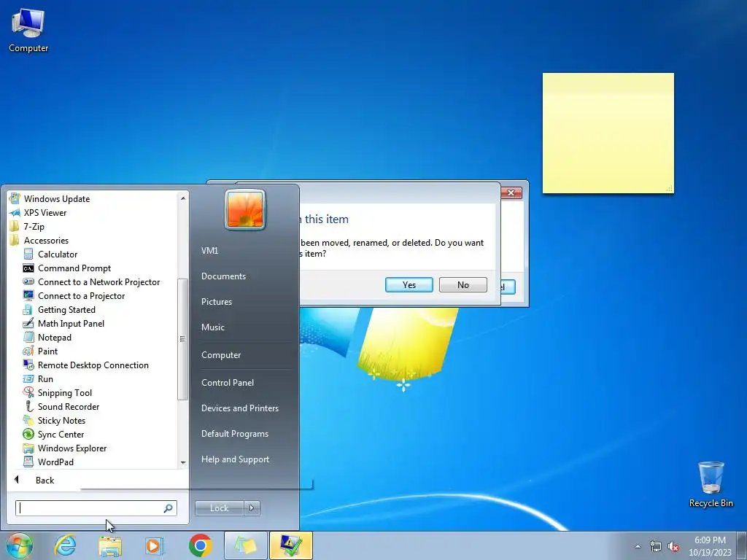This screenshot has height=560, width=747.
Task: Click the muted speaker tray icon
Action: pos(673,547)
